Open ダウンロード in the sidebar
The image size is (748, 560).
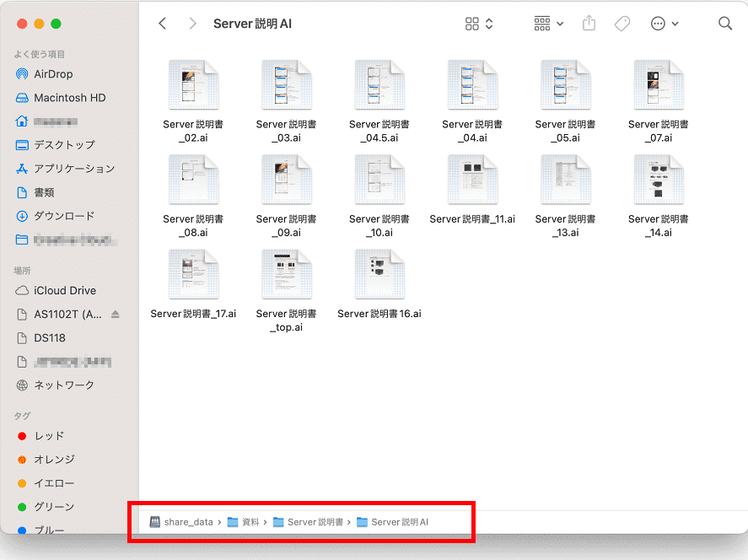[x=55, y=216]
